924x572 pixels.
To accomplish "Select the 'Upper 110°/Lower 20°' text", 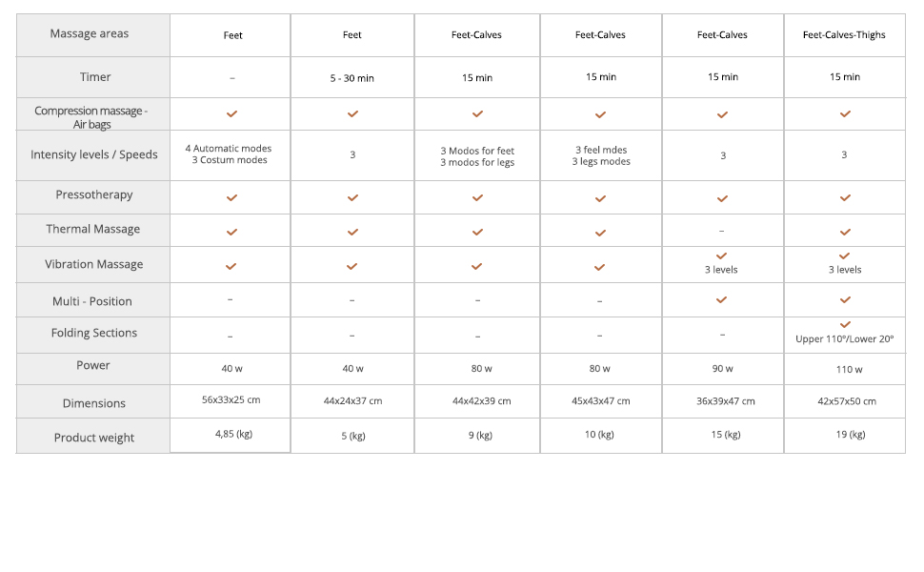I will (x=845, y=339).
